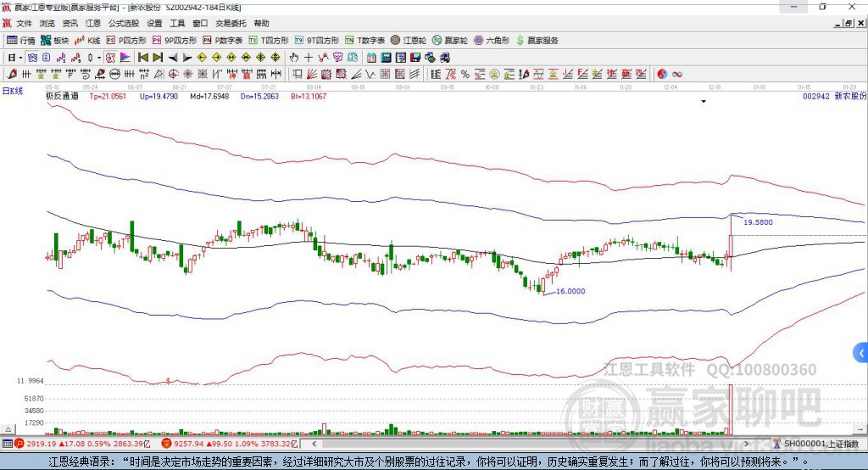868x470 pixels.
Task: Open the 工具 menu
Action: tap(177, 23)
